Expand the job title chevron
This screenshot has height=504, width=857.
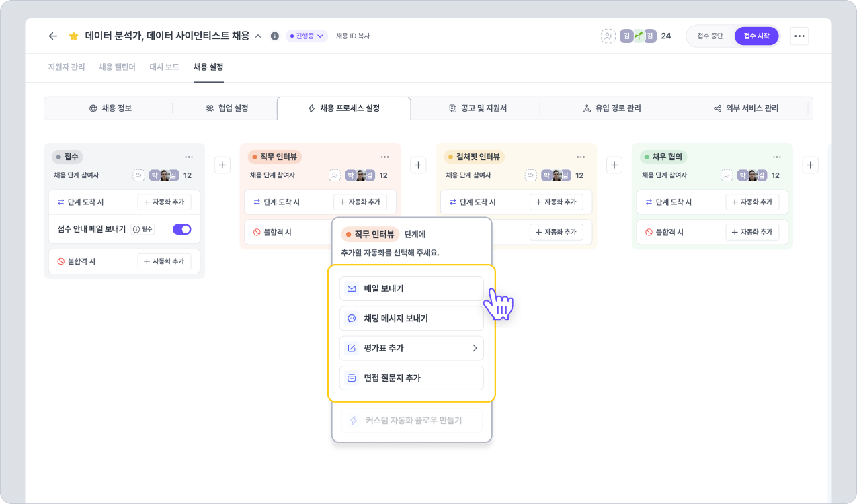point(258,36)
